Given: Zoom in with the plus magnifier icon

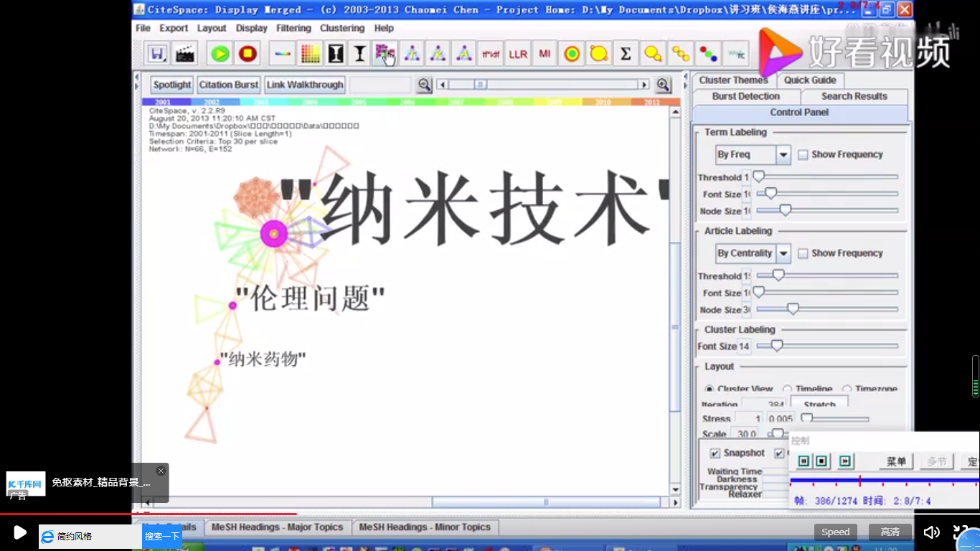Looking at the screenshot, I should (x=663, y=85).
